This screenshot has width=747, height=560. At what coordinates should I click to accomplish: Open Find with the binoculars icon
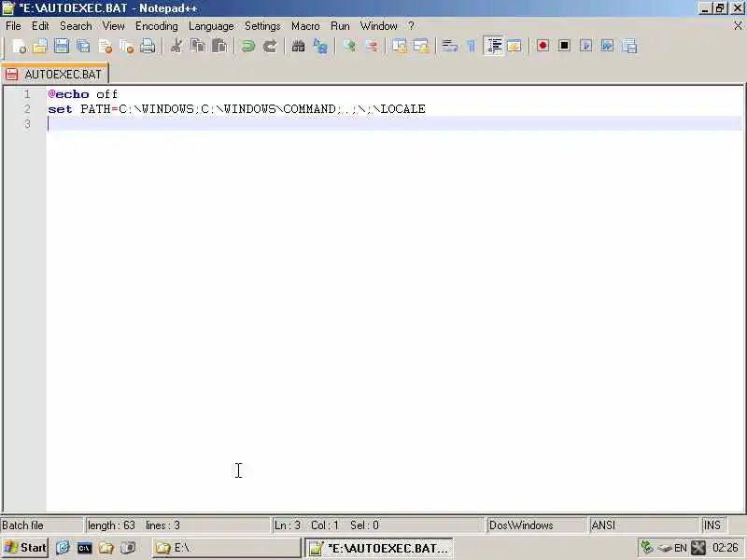click(298, 46)
